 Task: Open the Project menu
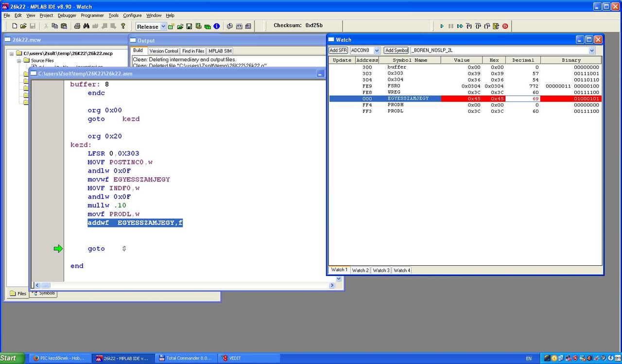click(47, 16)
